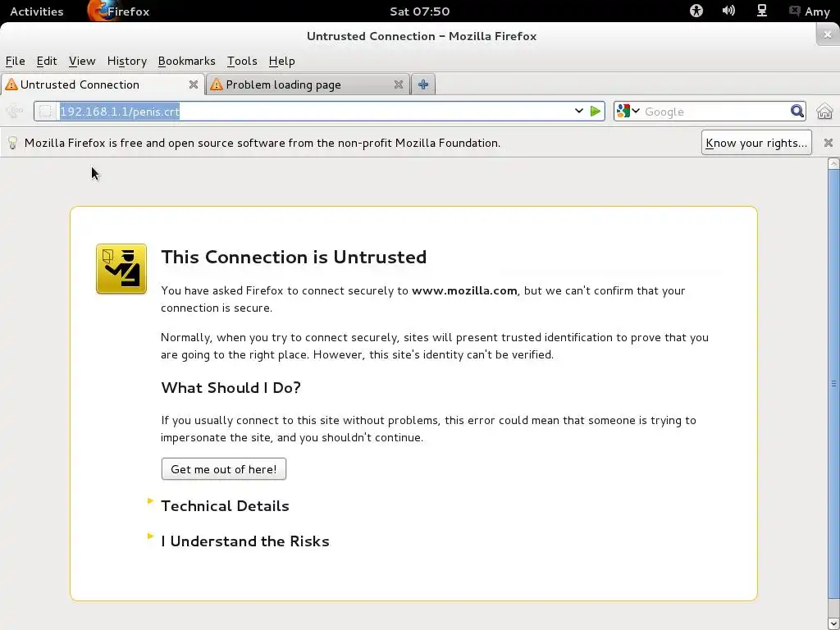Close the Untrusted Connection tab
The height and width of the screenshot is (630, 840).
[x=194, y=84]
